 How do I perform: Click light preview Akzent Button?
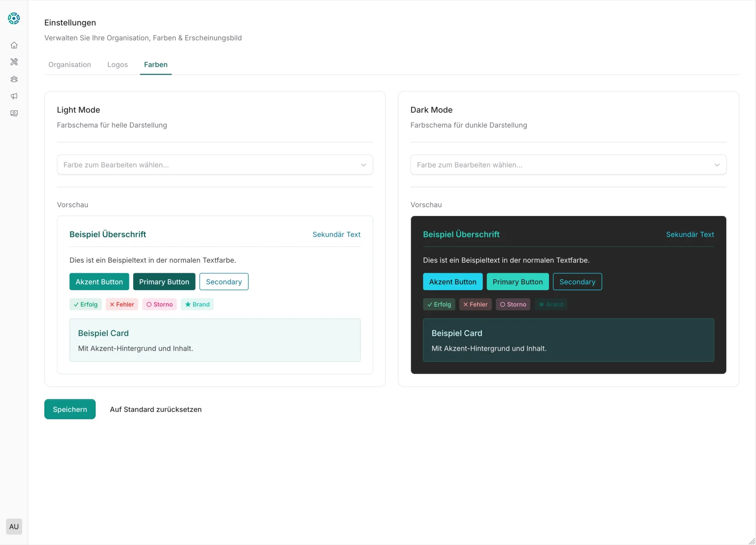(x=99, y=282)
